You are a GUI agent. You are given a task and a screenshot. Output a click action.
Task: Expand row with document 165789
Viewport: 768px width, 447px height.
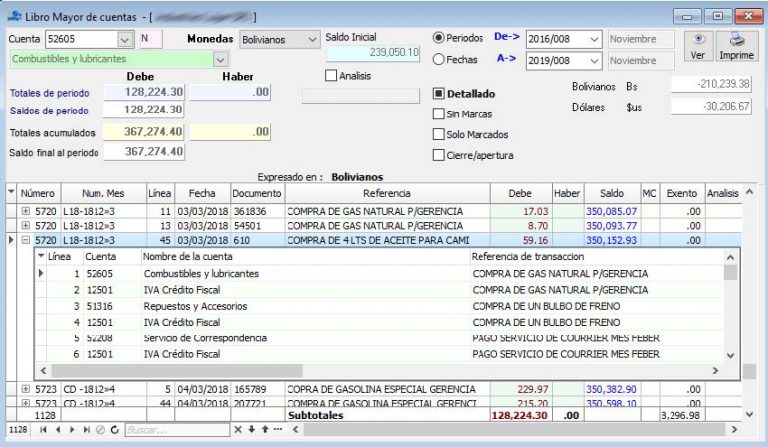[25, 389]
